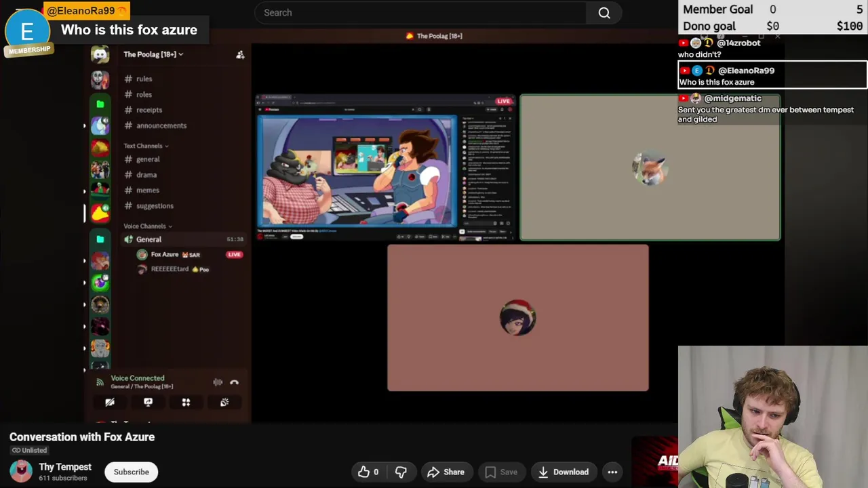Screen dimensions: 868x488
Task: Click the Voice Connected status text
Action: (138, 378)
